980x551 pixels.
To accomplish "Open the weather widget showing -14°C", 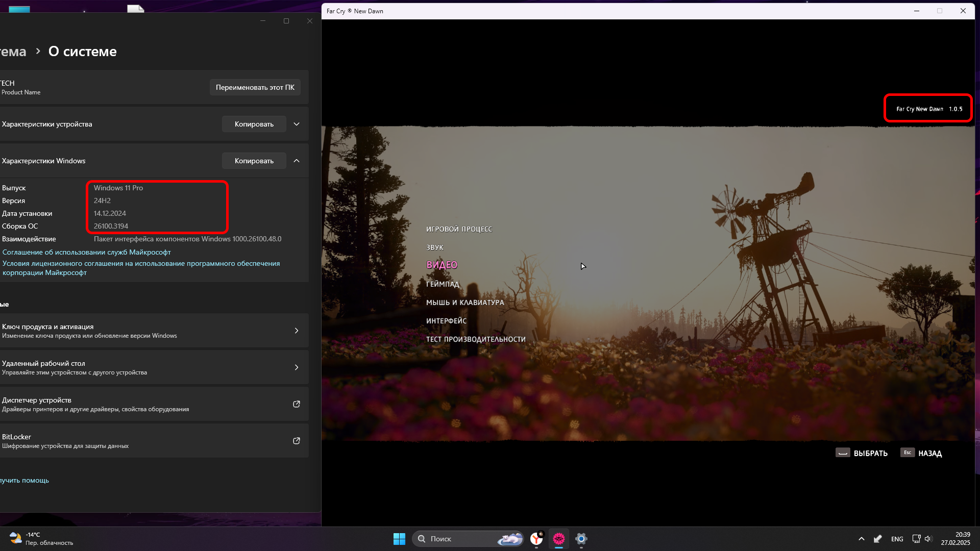I will coord(42,539).
